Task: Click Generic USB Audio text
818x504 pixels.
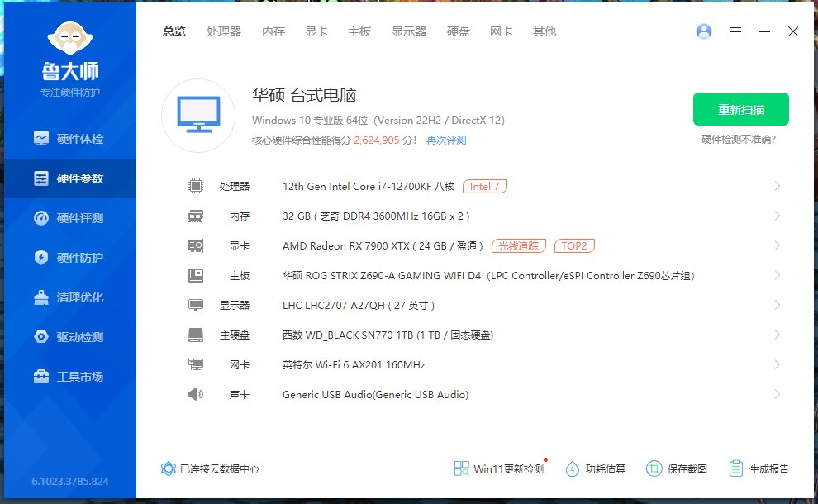Action: pos(376,394)
